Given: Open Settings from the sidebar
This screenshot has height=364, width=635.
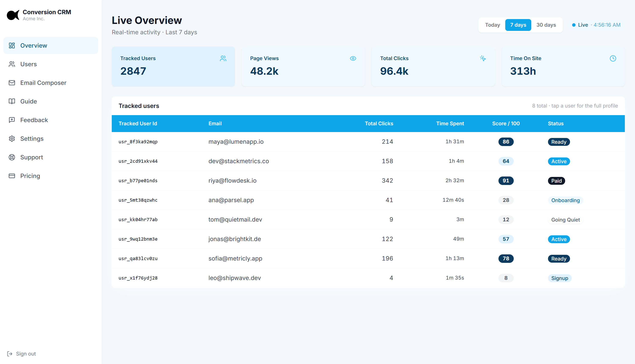Looking at the screenshot, I should pyautogui.click(x=51, y=138).
